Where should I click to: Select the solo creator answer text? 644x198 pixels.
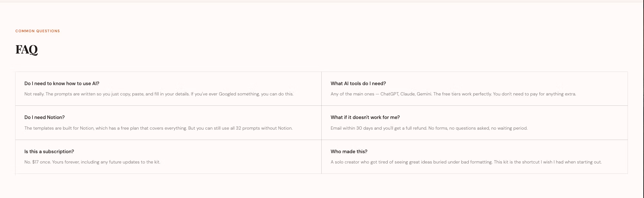(466, 162)
